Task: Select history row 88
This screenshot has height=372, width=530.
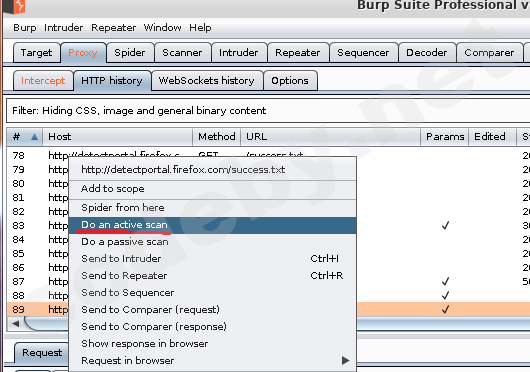Action: (x=18, y=296)
